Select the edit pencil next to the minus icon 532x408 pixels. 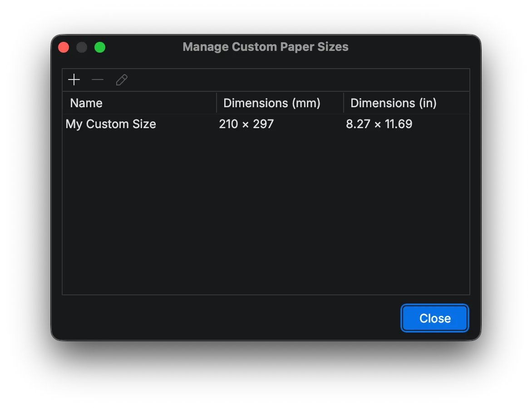click(121, 80)
